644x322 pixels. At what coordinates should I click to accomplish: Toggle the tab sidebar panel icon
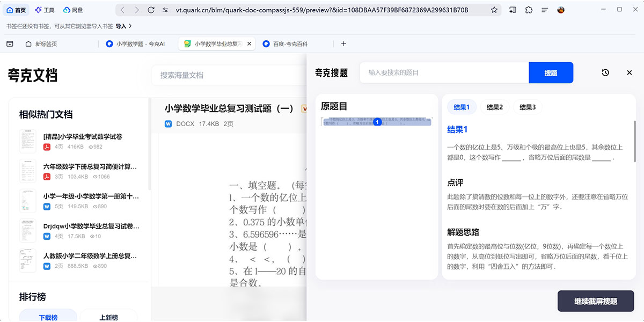click(10, 44)
